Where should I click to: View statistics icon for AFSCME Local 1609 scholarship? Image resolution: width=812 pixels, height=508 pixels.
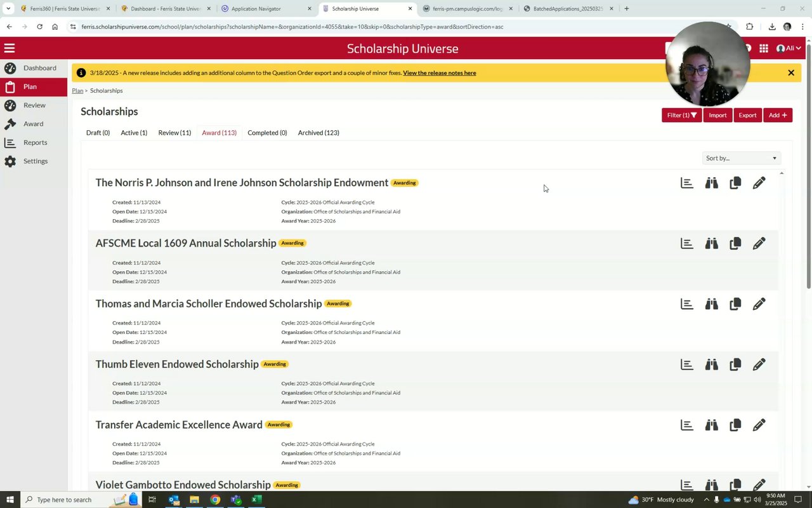(687, 243)
